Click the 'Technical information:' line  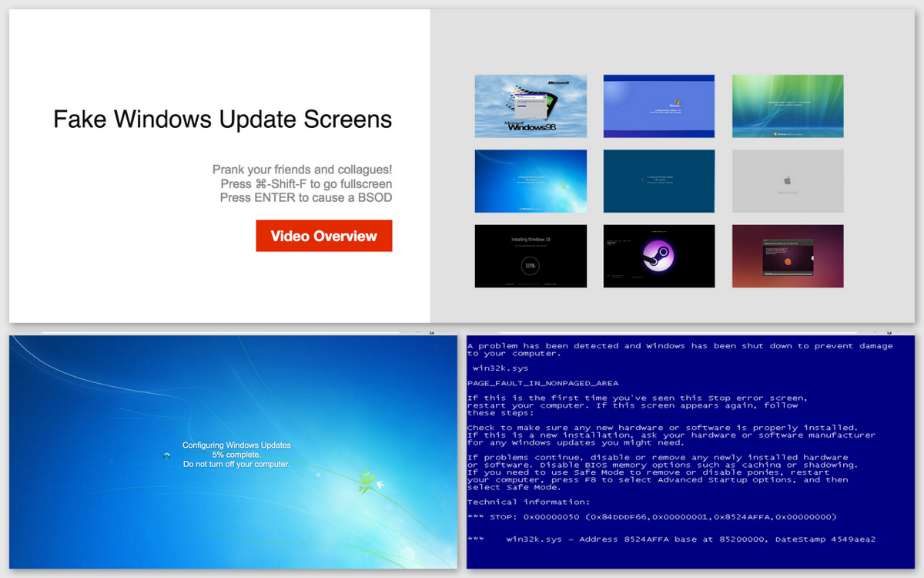pyautogui.click(x=527, y=502)
